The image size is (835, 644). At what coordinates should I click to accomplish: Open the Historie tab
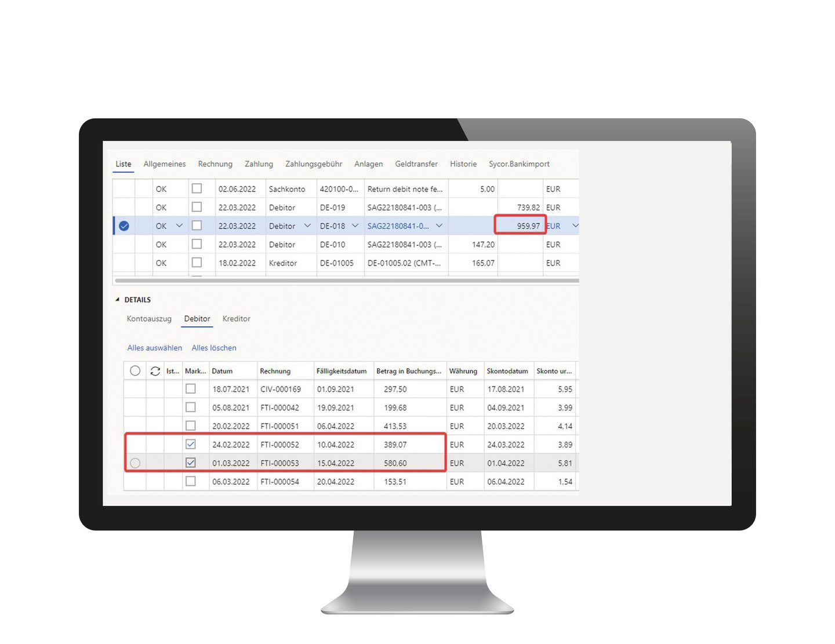coord(463,164)
